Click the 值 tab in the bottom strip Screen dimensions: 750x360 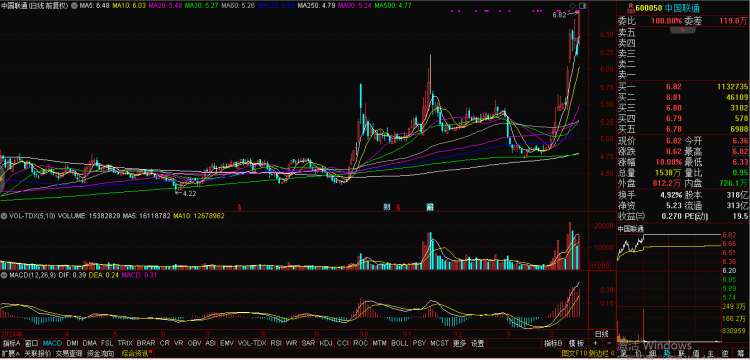[696, 354]
